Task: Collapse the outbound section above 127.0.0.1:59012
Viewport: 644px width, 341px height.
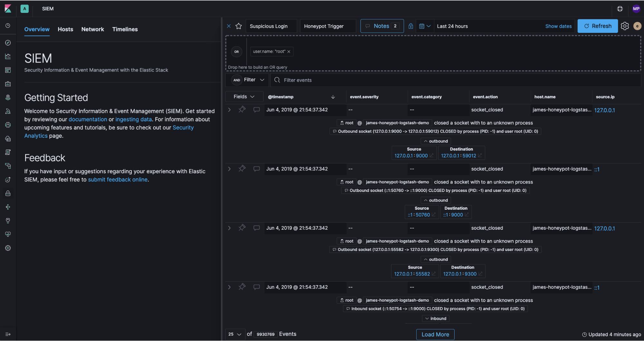Action: (436, 141)
